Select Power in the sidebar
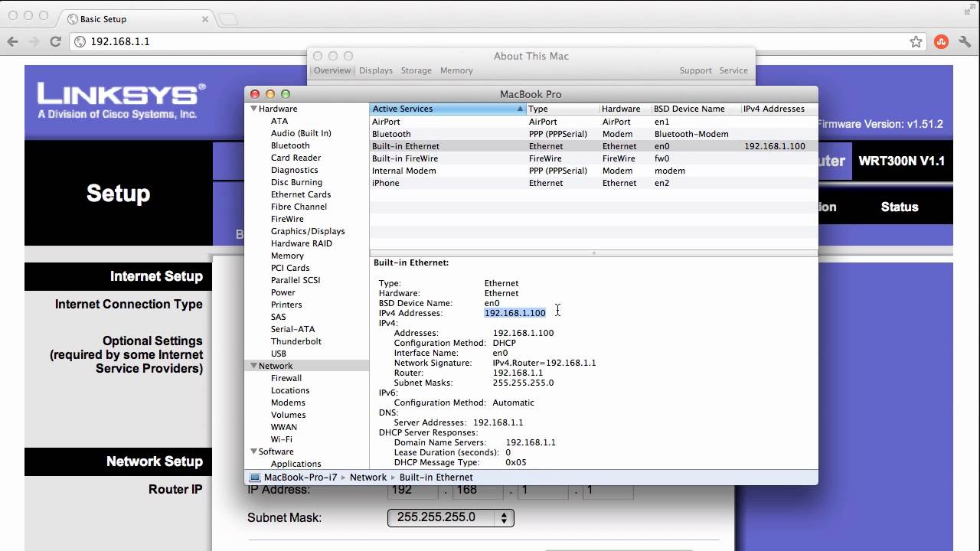The height and width of the screenshot is (551, 980). (x=283, y=292)
